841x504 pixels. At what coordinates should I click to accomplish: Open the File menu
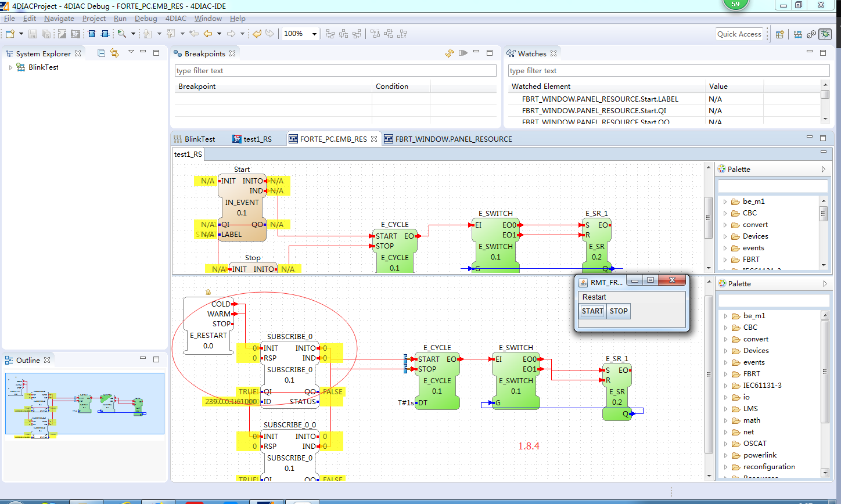coord(9,19)
